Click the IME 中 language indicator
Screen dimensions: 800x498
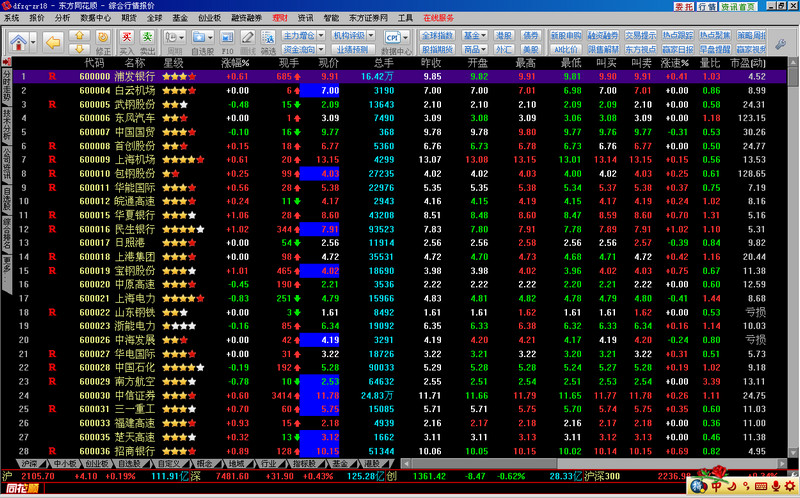click(x=716, y=486)
